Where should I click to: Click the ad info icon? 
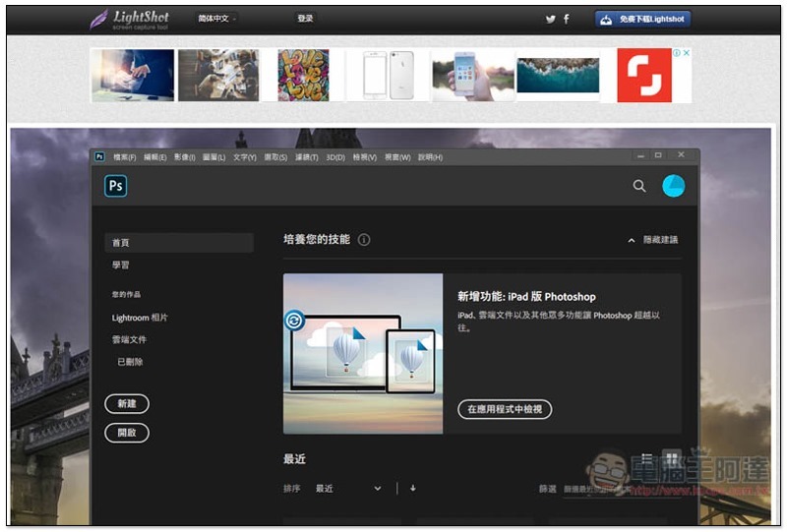[677, 53]
